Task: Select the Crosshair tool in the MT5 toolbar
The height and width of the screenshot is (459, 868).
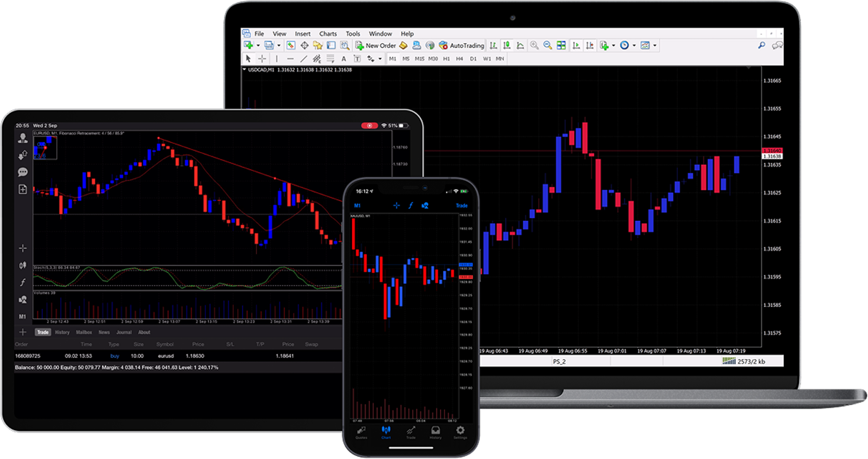Action: point(262,59)
